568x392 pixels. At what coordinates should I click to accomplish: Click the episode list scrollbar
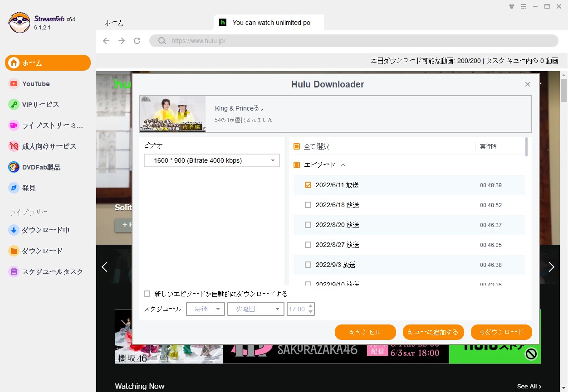pyautogui.click(x=526, y=147)
